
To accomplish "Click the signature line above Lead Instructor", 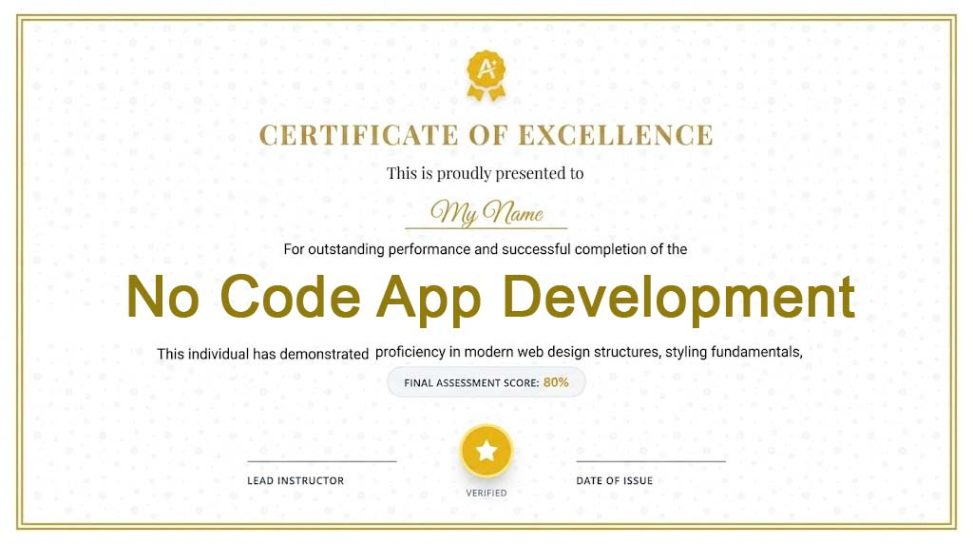I will [x=321, y=462].
